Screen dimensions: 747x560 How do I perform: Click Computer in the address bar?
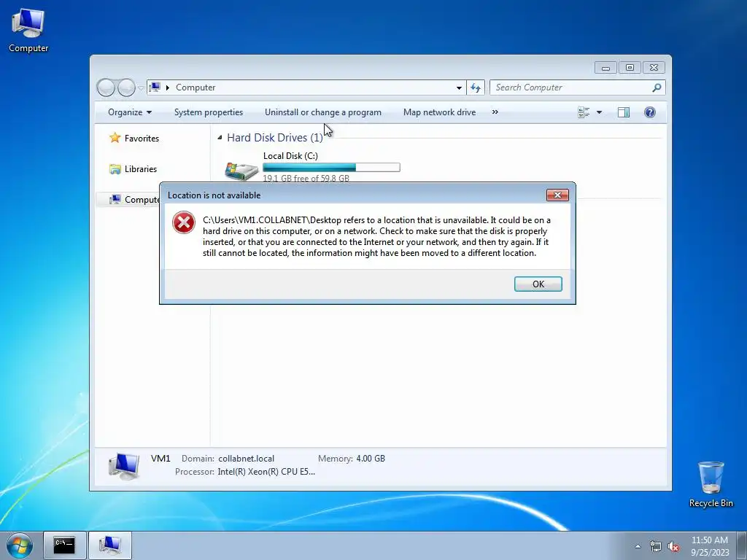(x=196, y=87)
